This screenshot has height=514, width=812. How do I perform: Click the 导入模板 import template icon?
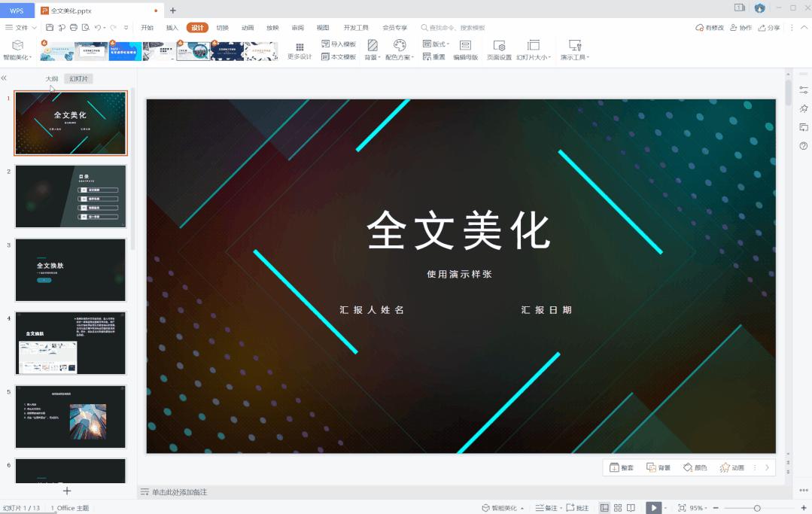pyautogui.click(x=324, y=44)
